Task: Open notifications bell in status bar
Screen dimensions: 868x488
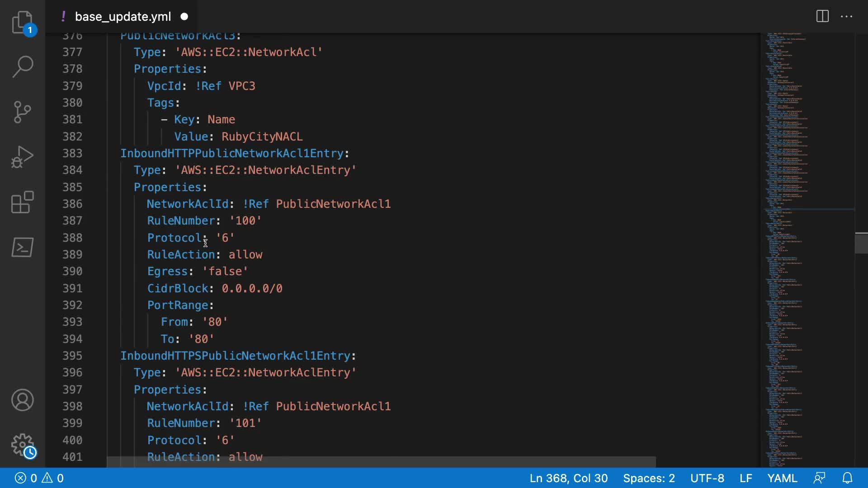Action: [x=847, y=478]
